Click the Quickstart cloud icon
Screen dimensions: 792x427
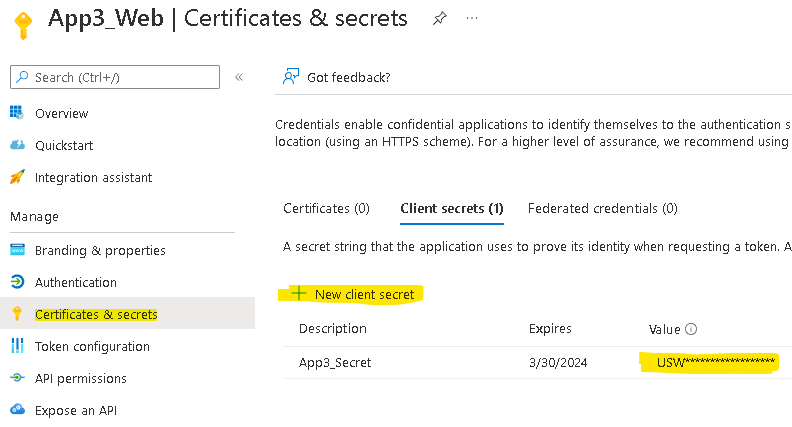tap(17, 145)
